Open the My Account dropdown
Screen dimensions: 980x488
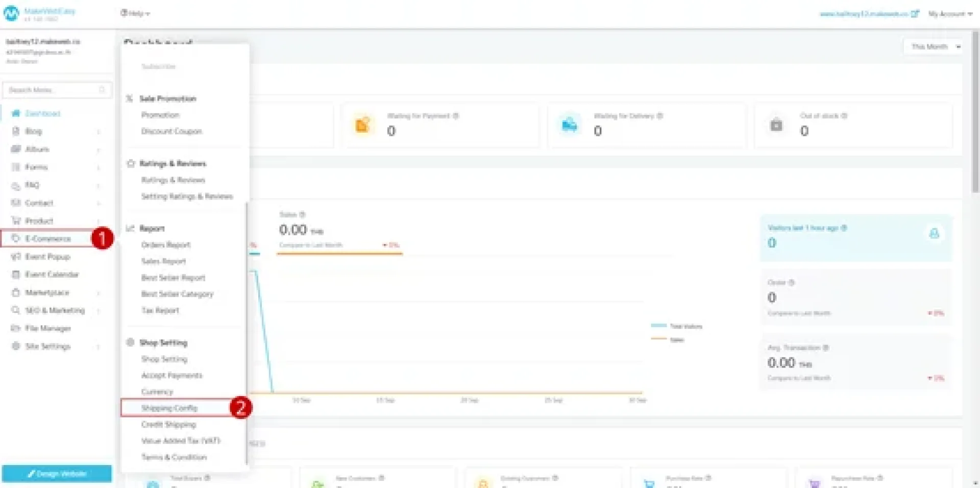[949, 14]
